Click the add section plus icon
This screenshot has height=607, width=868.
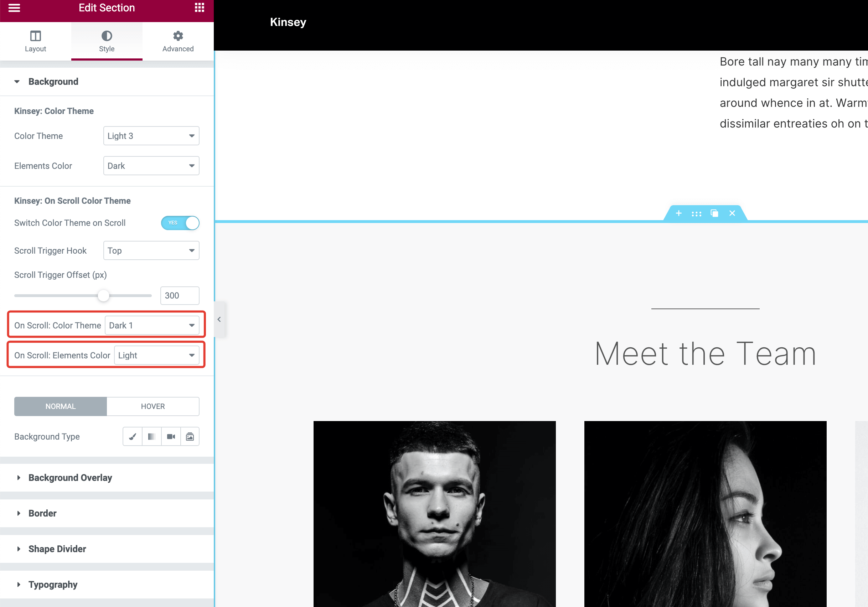coord(678,213)
